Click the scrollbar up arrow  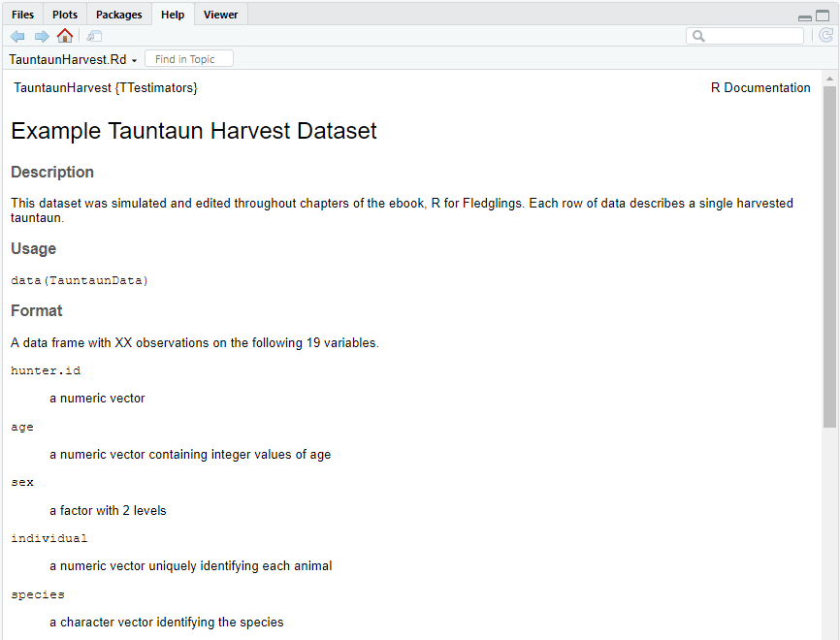point(830,79)
